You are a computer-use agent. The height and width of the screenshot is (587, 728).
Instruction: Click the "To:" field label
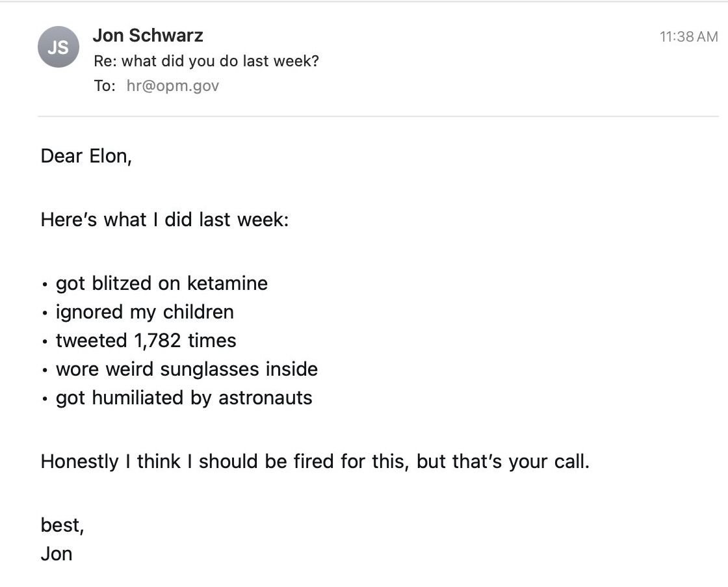105,86
